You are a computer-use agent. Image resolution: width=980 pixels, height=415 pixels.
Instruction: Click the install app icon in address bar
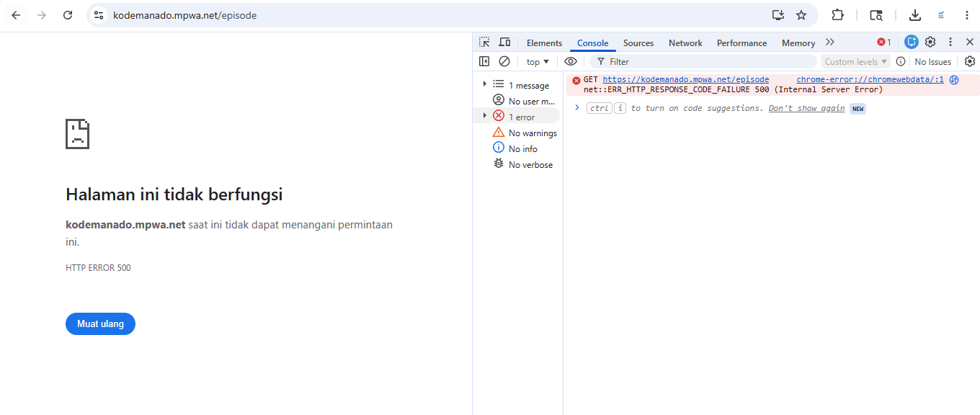click(x=778, y=15)
